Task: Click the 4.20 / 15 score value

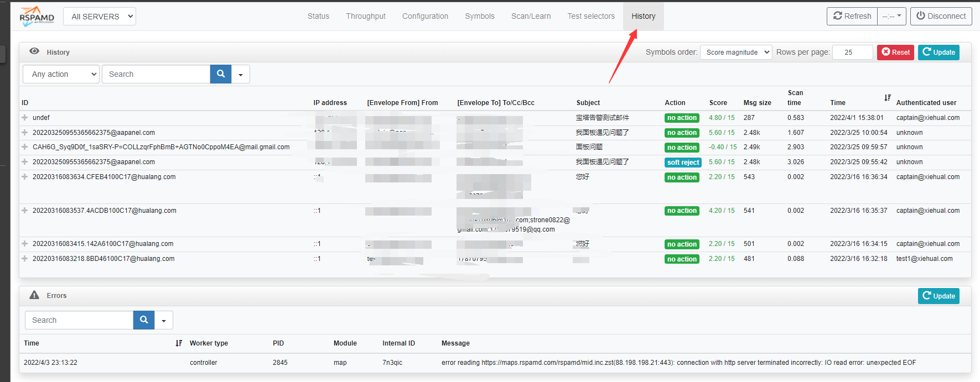Action: tap(722, 211)
